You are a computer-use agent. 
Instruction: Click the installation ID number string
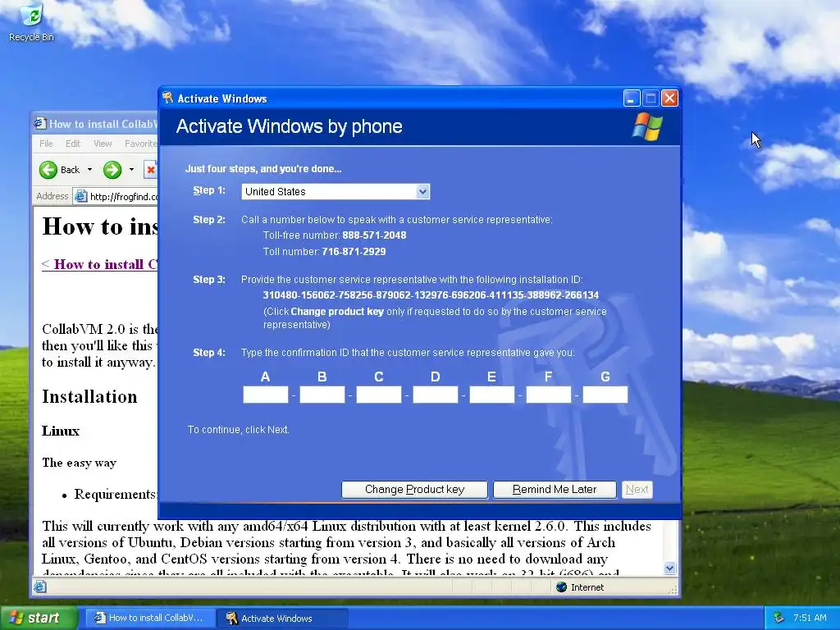point(431,295)
